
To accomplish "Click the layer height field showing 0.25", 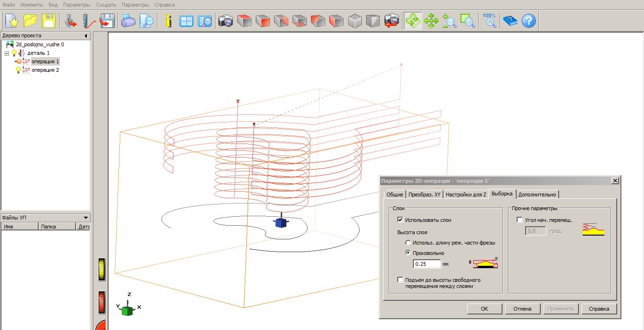I will coord(427,264).
